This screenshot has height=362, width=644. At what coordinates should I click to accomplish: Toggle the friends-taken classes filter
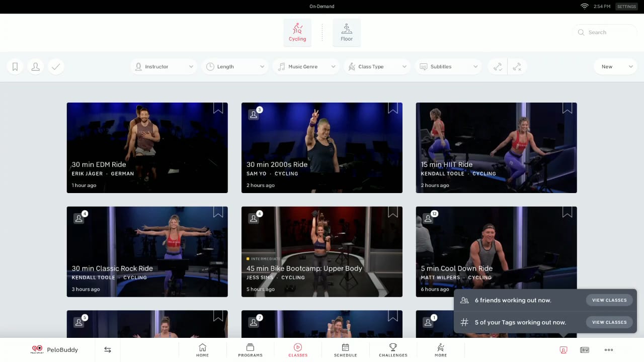tap(35, 66)
